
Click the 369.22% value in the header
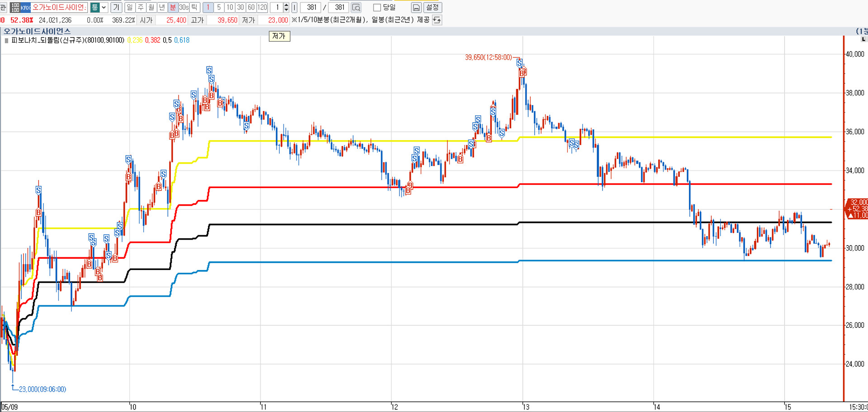coord(123,20)
